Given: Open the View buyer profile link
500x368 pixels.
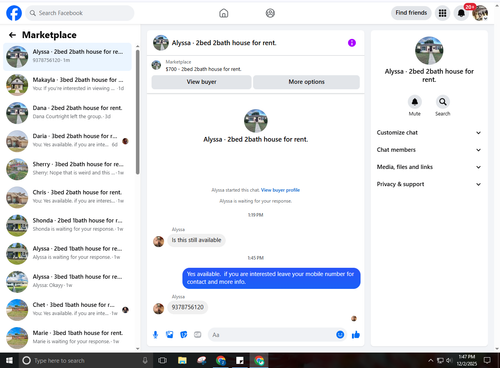Looking at the screenshot, I should (x=280, y=190).
